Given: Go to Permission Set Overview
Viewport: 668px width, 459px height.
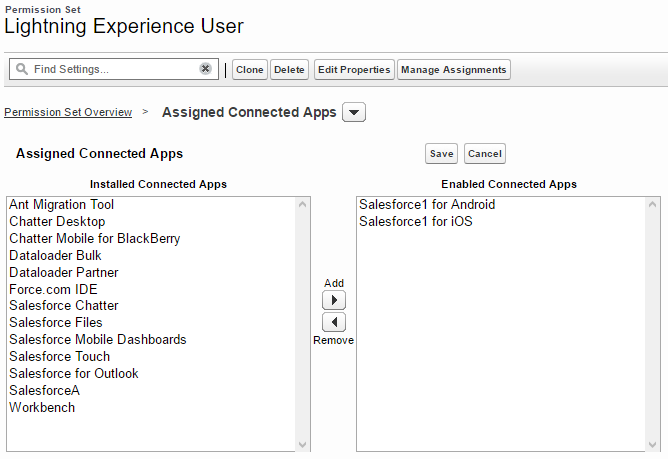Looking at the screenshot, I should tap(68, 113).
